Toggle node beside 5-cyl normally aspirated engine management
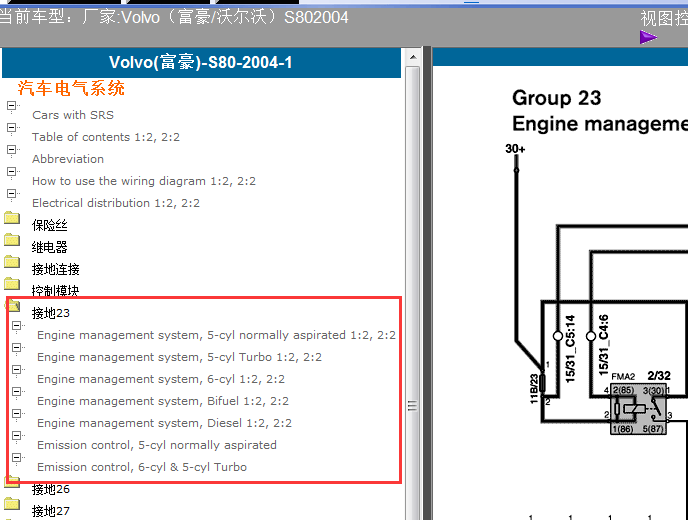 (17, 326)
